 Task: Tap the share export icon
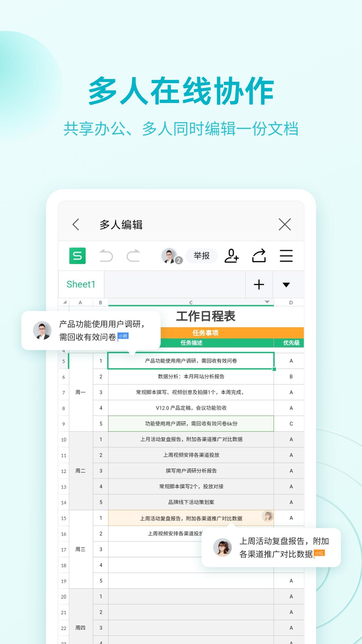[259, 256]
